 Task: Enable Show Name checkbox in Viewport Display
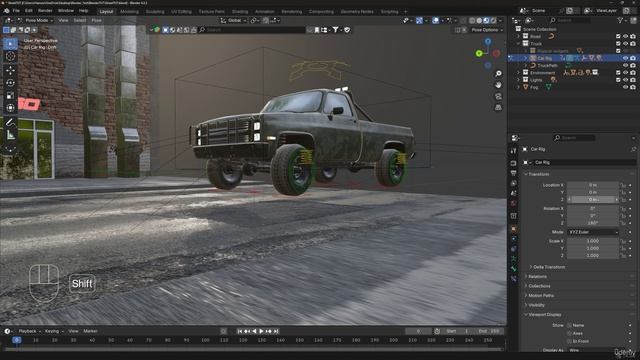pyautogui.click(x=569, y=326)
